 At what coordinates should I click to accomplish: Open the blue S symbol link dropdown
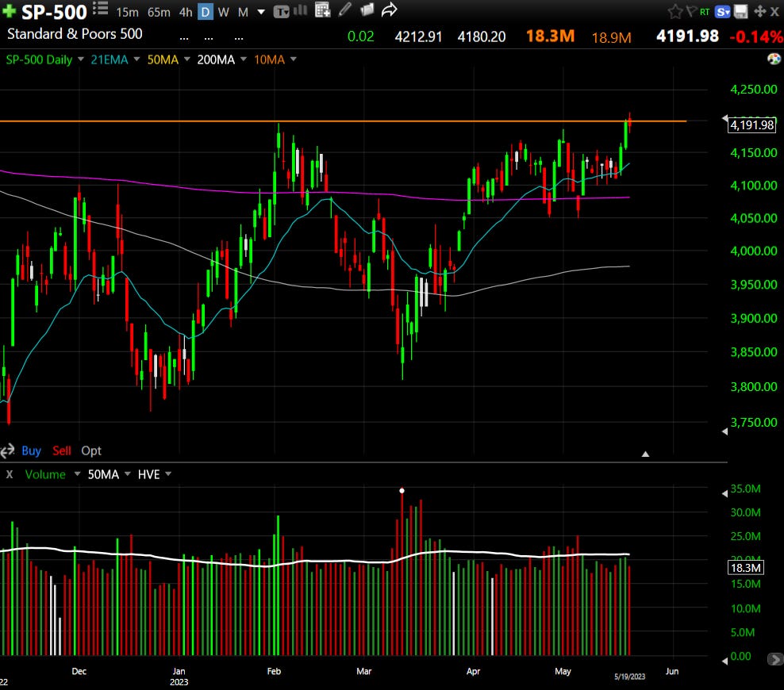click(x=722, y=11)
